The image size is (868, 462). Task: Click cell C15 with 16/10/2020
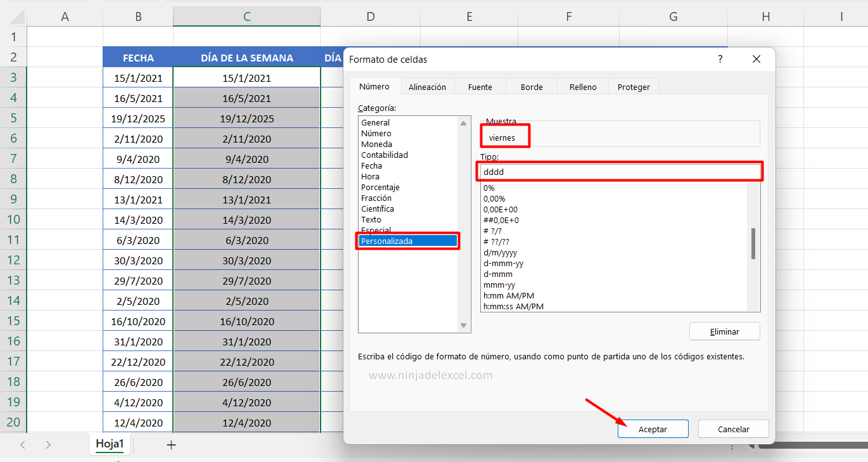pos(247,321)
